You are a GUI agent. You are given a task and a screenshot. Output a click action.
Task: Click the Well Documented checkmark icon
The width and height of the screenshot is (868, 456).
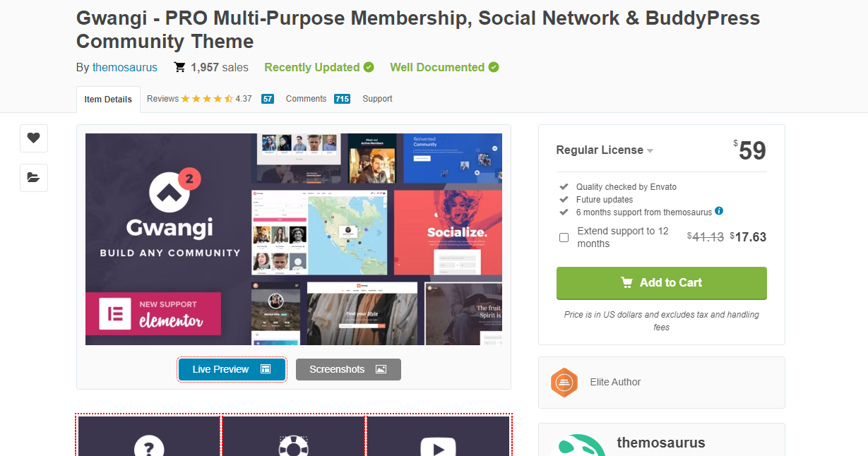tap(494, 68)
